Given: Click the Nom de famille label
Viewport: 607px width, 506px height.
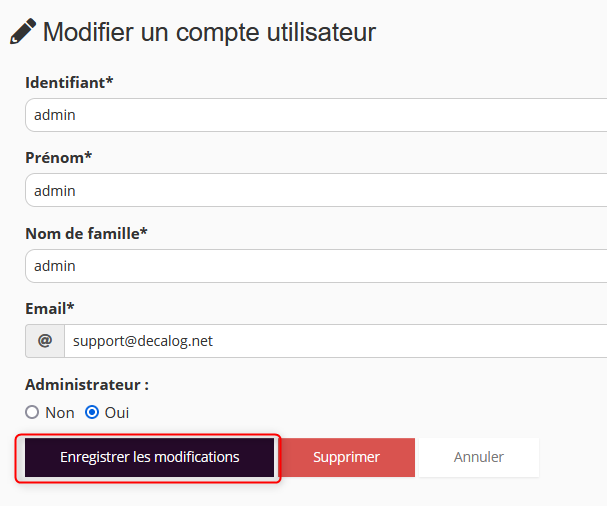Looking at the screenshot, I should click(83, 233).
